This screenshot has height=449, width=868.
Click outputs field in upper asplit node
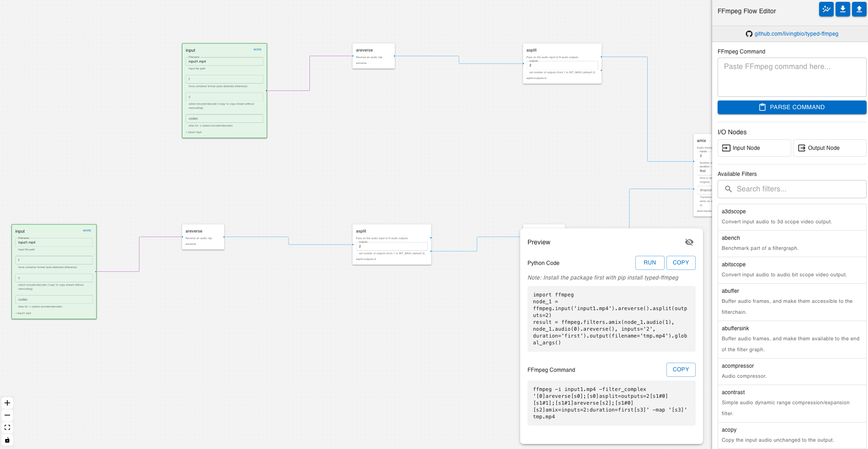pos(562,65)
